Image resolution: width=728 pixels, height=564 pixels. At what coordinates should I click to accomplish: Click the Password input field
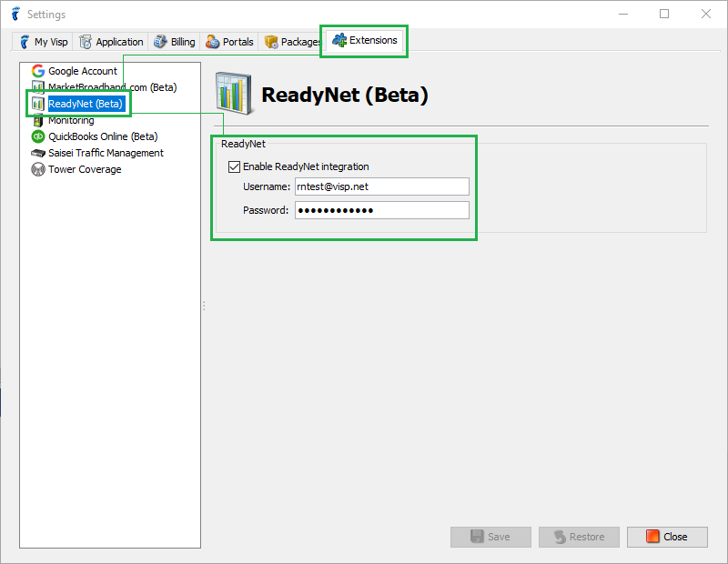(382, 210)
